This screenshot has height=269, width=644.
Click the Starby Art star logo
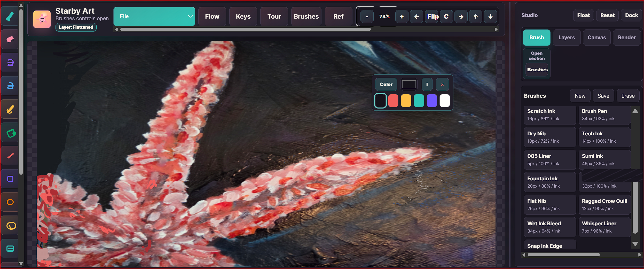42,19
